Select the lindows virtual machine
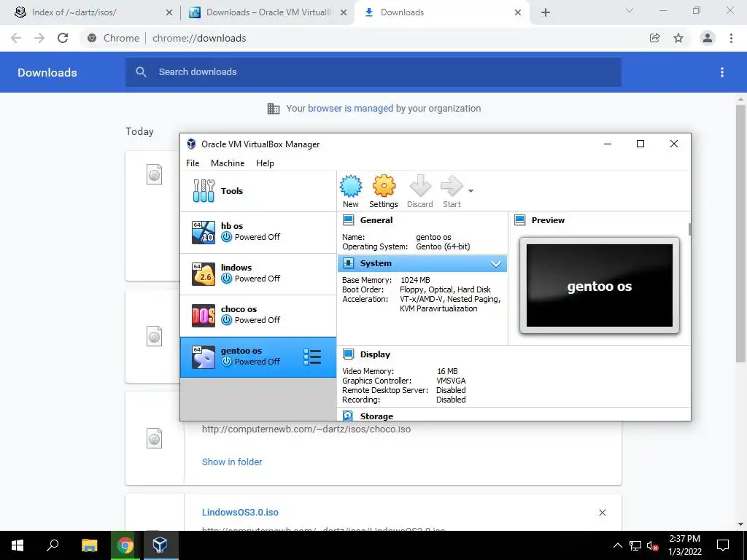The height and width of the screenshot is (560, 747). coord(258,274)
